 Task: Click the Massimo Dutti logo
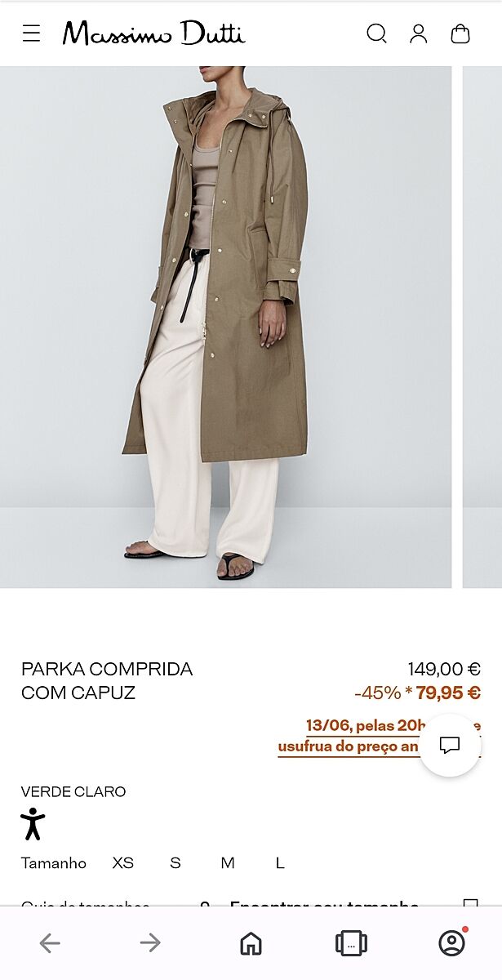pyautogui.click(x=153, y=33)
